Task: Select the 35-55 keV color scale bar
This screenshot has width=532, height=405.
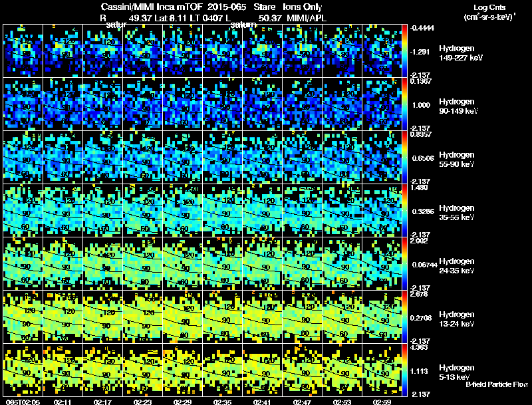Action: click(406, 210)
